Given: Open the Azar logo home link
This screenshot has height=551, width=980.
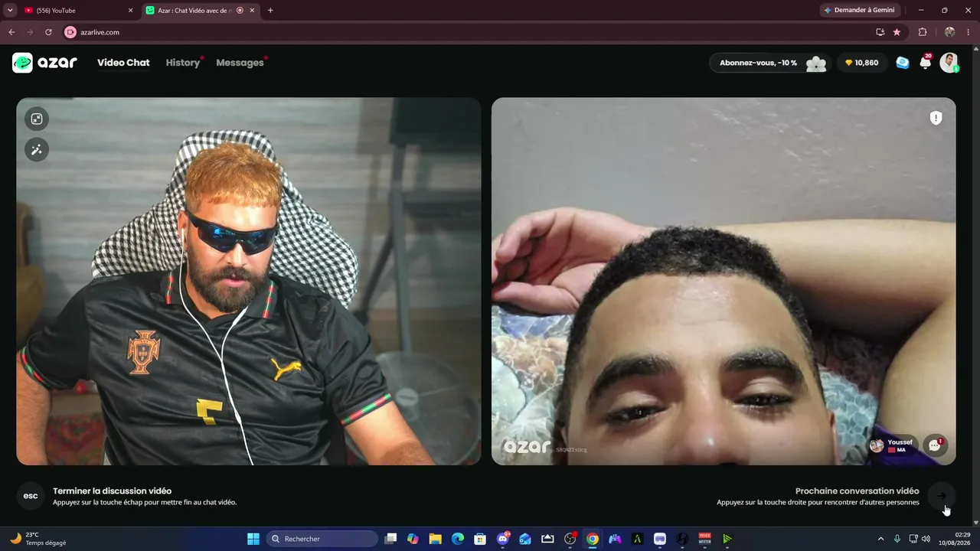Looking at the screenshot, I should (44, 63).
